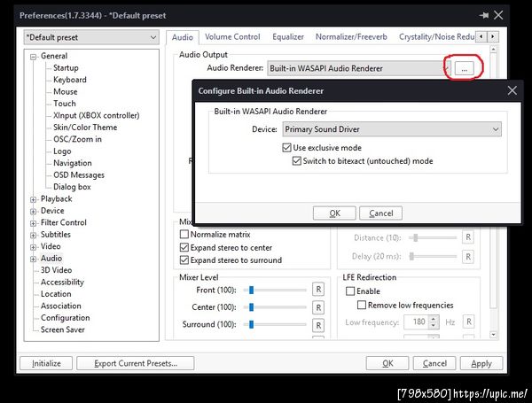
Task: Open the Crystality/Noise Reduction tab
Action: 436,37
